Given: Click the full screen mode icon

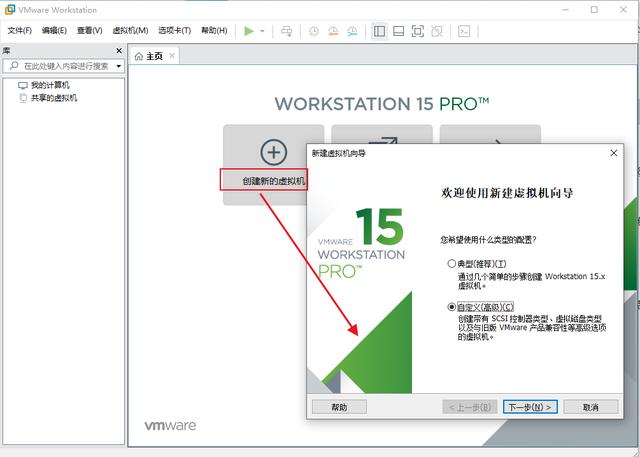Looking at the screenshot, I should 418,31.
